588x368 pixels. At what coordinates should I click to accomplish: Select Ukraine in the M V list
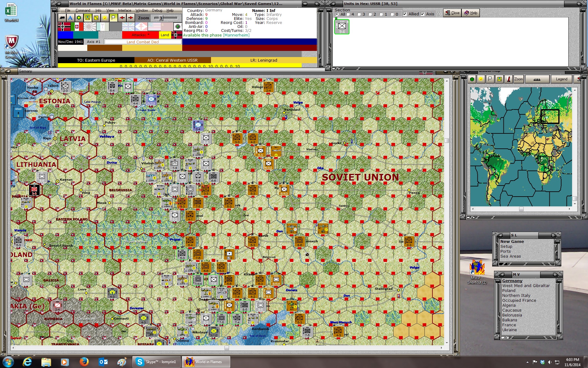click(509, 330)
